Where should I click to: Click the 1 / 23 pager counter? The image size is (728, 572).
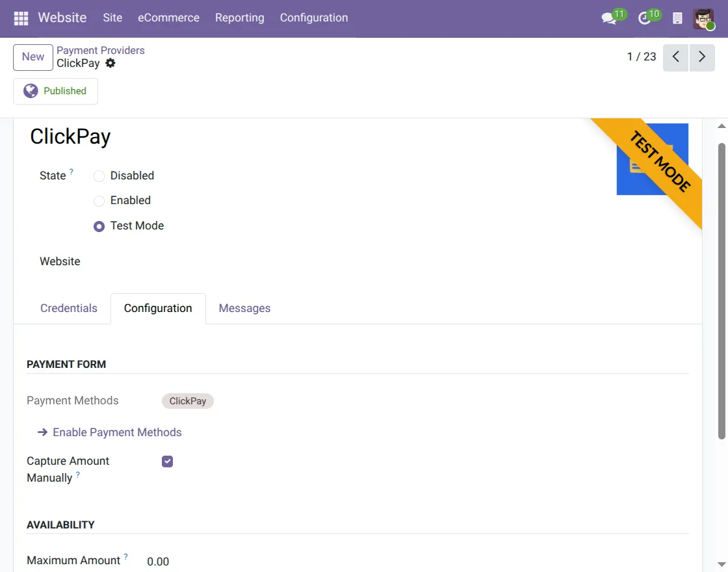[641, 57]
